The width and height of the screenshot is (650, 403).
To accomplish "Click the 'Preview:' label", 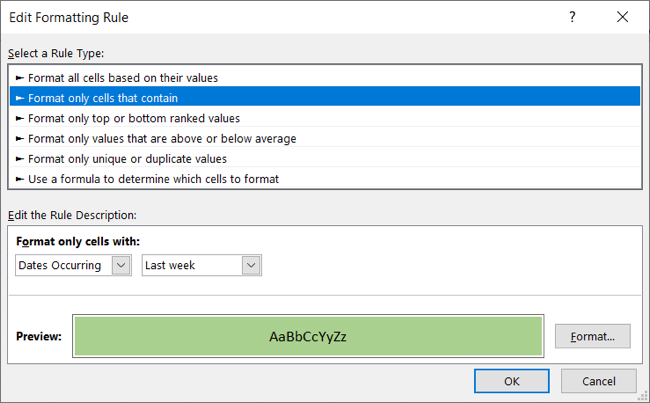I will (39, 336).
